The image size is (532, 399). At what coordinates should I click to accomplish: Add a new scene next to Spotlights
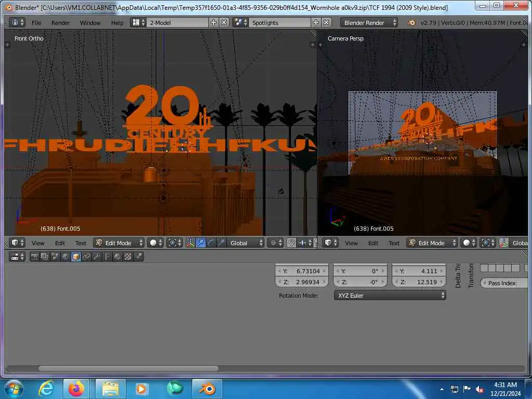(316, 22)
